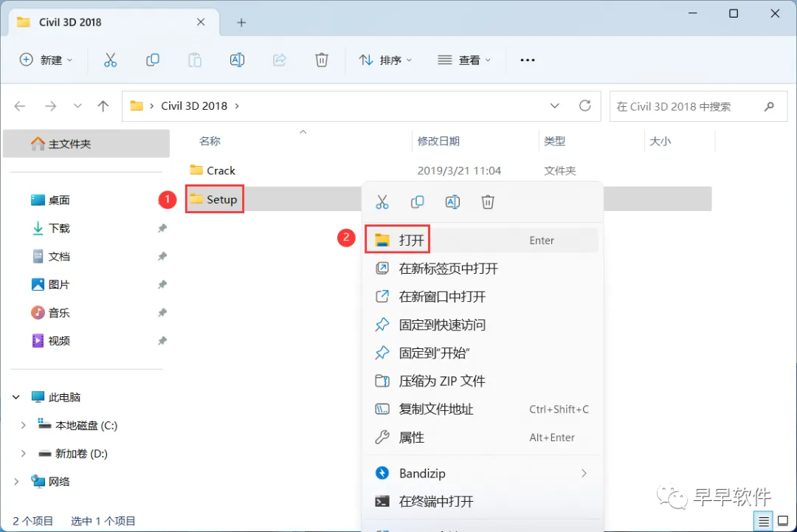Click the pin icon next to 视频

click(162, 340)
